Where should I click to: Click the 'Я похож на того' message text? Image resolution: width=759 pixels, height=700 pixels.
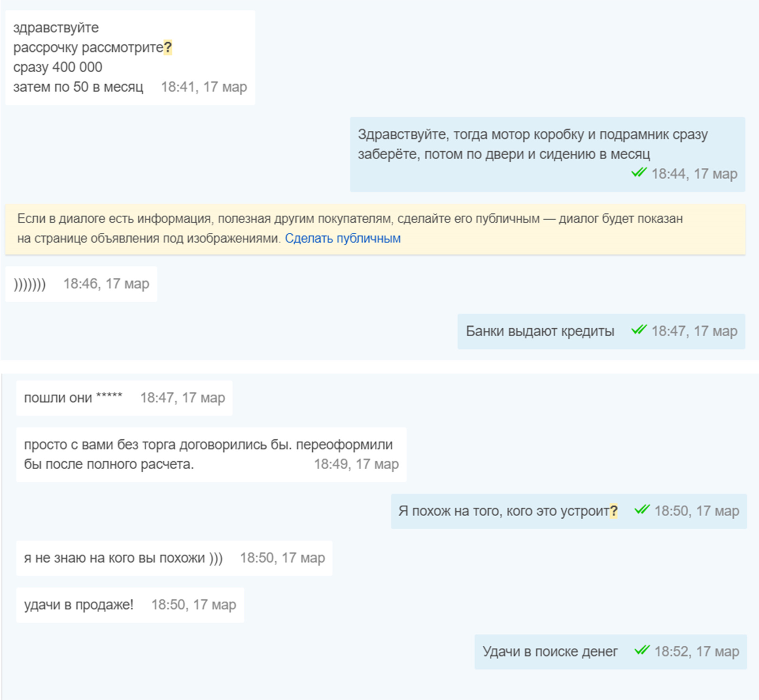click(x=503, y=511)
